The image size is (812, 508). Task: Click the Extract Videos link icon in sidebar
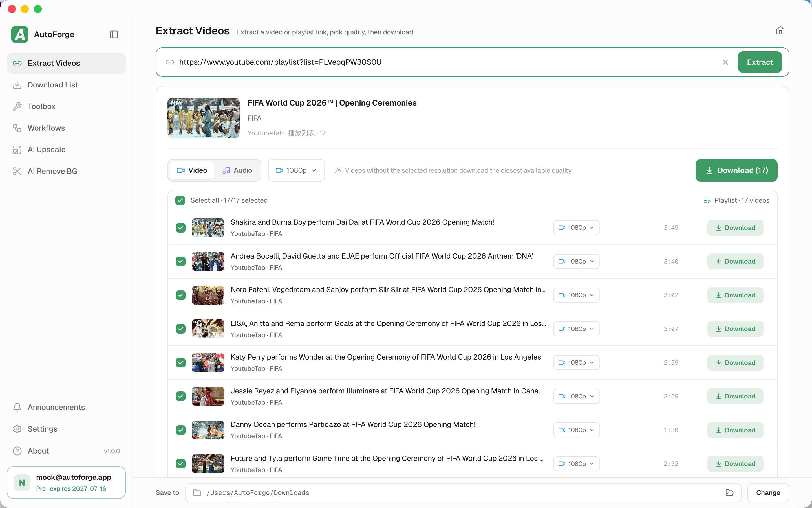(x=17, y=63)
